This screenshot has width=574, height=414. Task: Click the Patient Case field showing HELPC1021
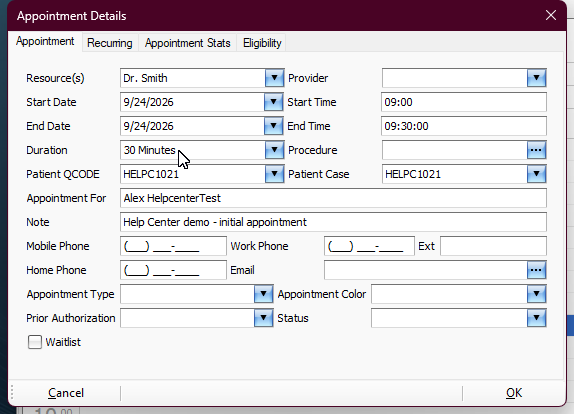pyautogui.click(x=455, y=174)
